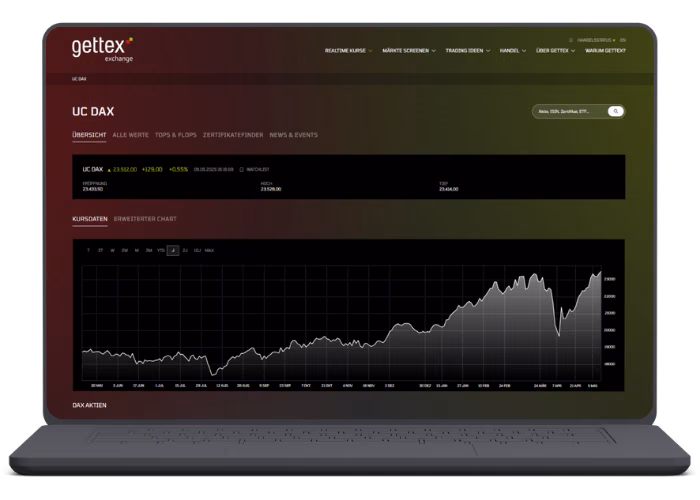Image resolution: width=700 pixels, height=500 pixels.
Task: Go to the News & Events tab
Action: (293, 135)
